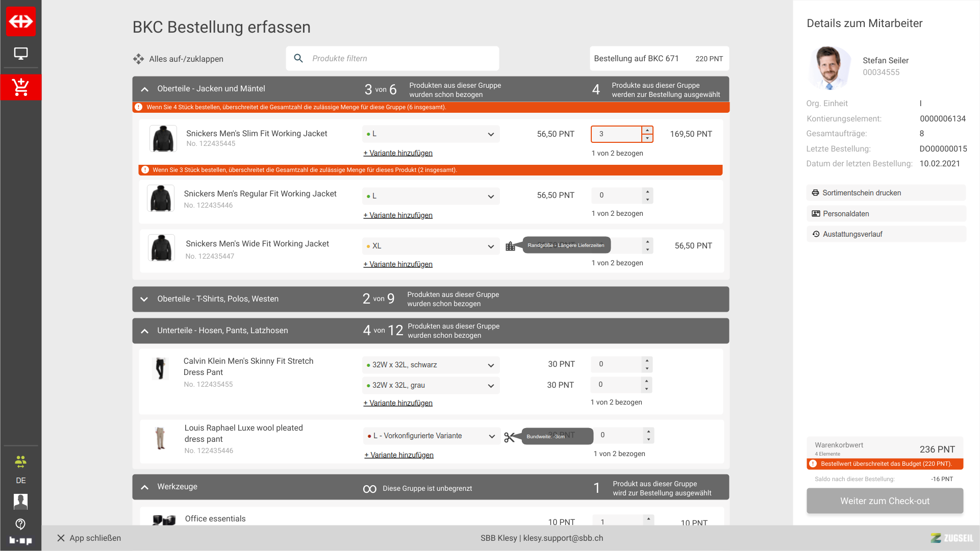Open Austattungsverlauf entry

[x=852, y=234]
